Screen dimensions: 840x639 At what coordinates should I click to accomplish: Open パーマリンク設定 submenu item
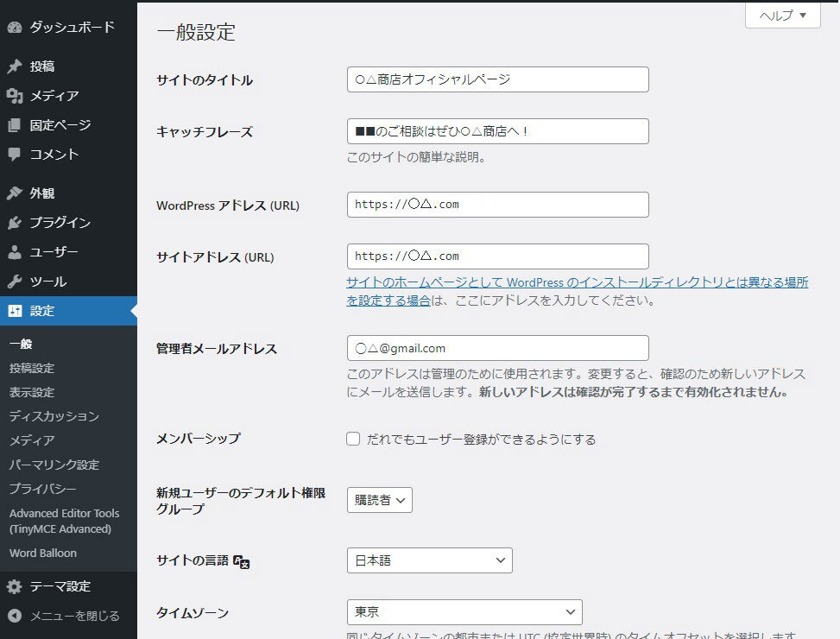[54, 465]
